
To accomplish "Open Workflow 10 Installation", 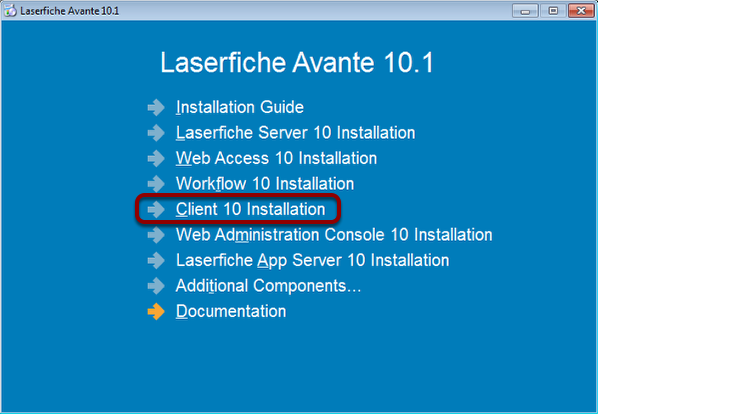I will [x=265, y=184].
